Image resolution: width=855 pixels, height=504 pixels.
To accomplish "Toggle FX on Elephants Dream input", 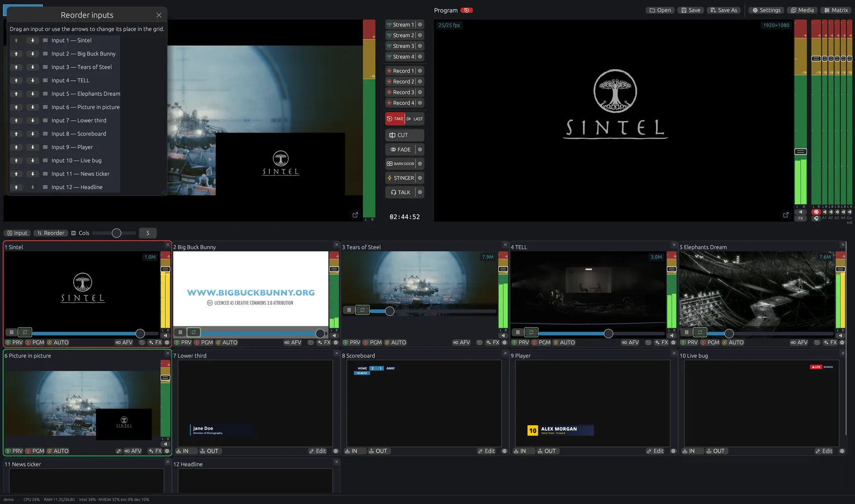I will pos(830,343).
